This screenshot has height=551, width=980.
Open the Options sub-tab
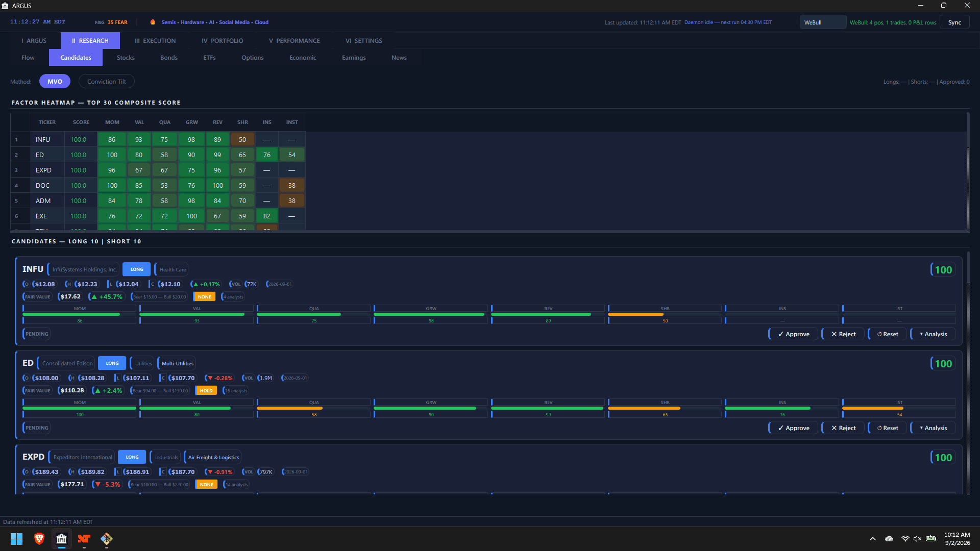[x=253, y=58]
